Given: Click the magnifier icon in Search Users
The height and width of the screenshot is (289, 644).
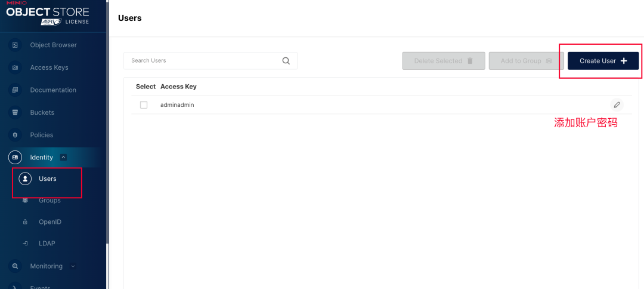Looking at the screenshot, I should coord(286,61).
